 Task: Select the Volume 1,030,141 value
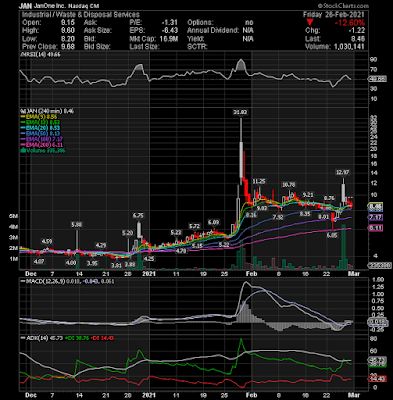(349, 47)
